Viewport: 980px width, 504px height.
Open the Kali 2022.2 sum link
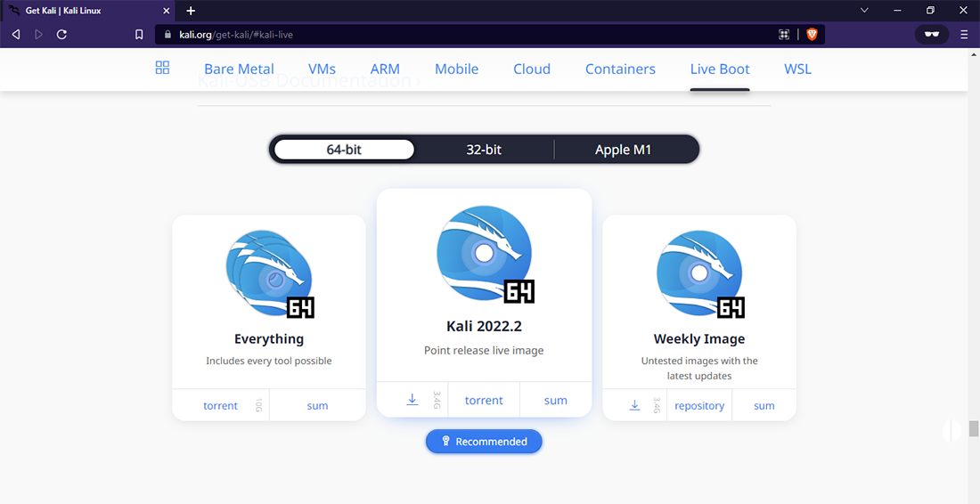click(556, 401)
